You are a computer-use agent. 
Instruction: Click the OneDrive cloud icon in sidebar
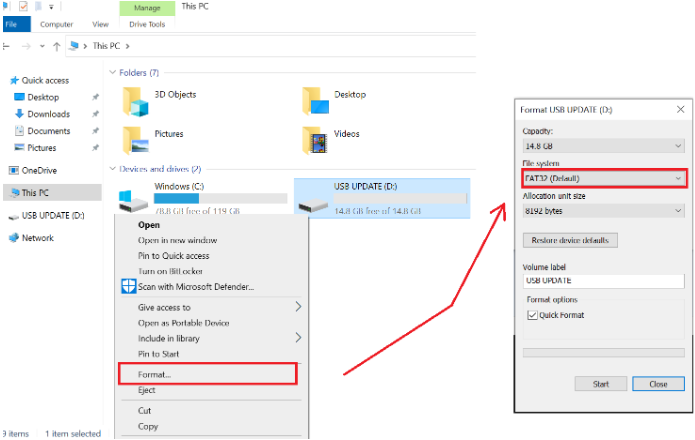(x=14, y=171)
